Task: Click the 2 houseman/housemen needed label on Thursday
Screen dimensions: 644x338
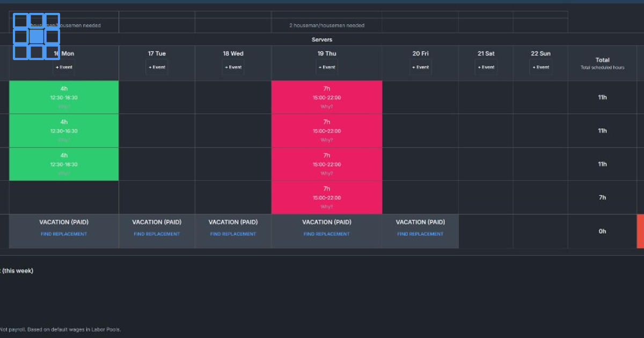Action: [326, 25]
